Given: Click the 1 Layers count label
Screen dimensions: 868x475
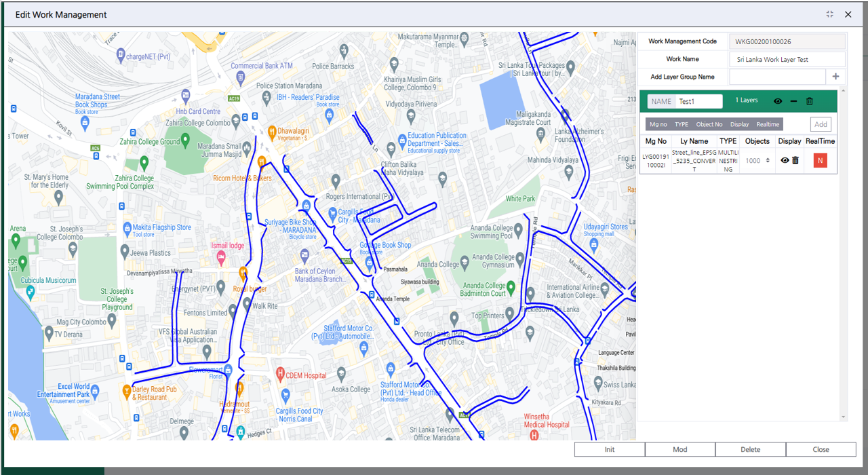Looking at the screenshot, I should (747, 100).
